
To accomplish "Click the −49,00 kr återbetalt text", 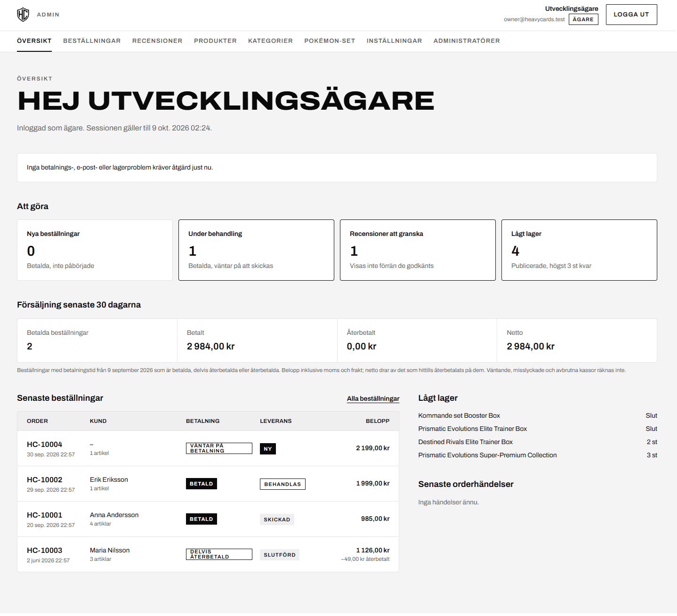I will 365,559.
